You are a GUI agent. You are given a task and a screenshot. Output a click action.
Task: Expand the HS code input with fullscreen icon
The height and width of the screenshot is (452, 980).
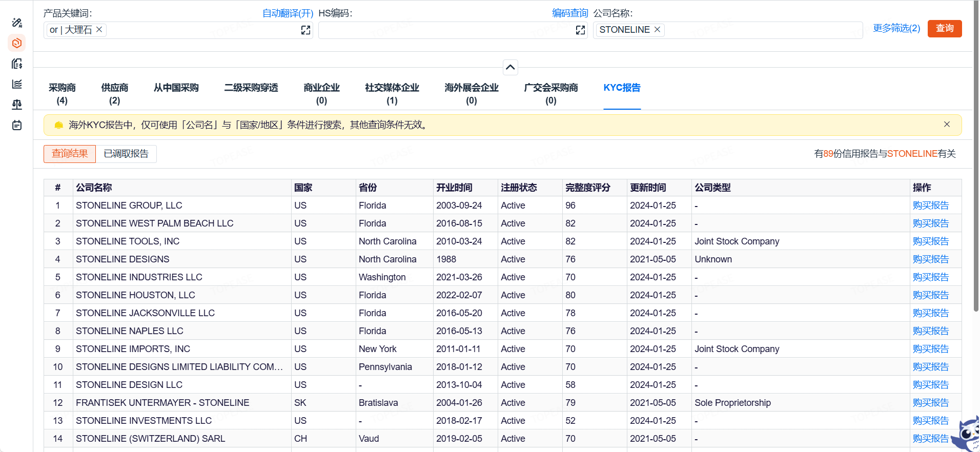pyautogui.click(x=580, y=30)
